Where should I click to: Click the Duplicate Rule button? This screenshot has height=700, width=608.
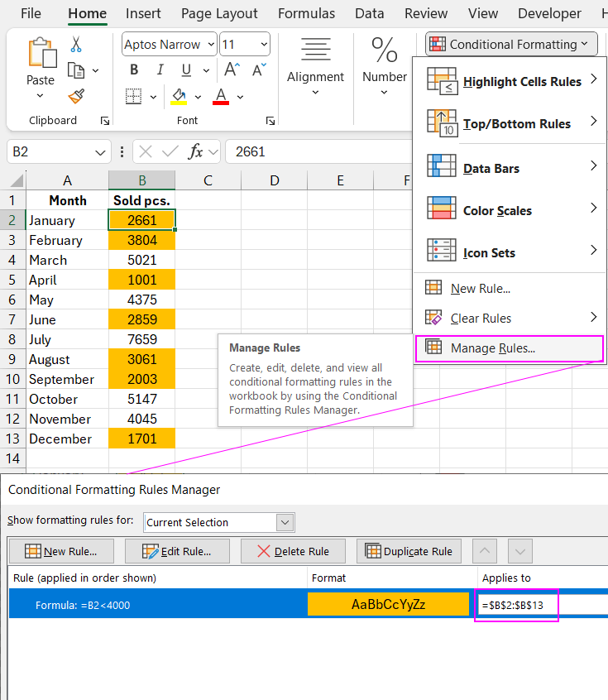pos(409,551)
